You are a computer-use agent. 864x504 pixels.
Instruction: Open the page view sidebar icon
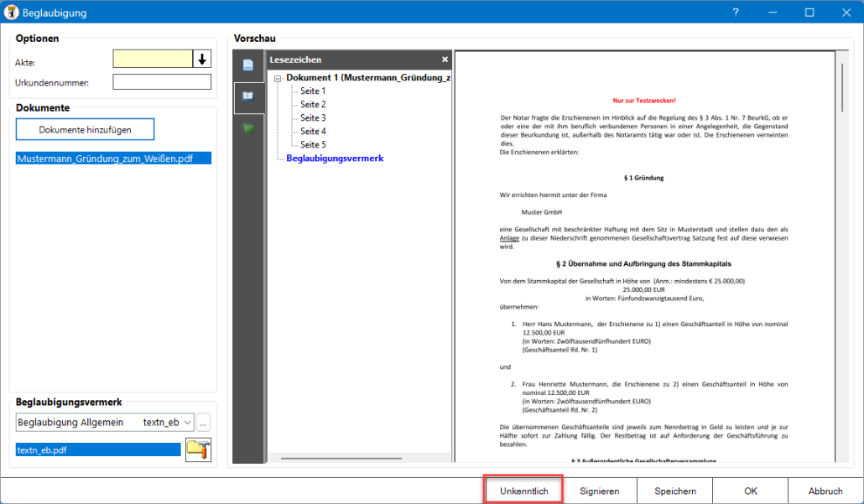point(248,65)
